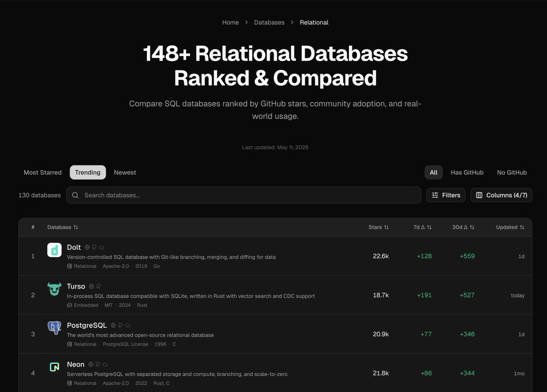Go to Home breadcrumb
The image size is (547, 392).
coord(230,22)
